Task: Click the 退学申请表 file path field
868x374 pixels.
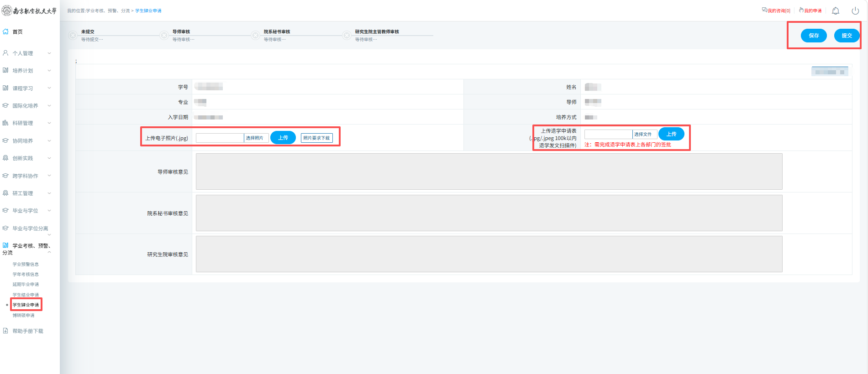Action: click(608, 134)
